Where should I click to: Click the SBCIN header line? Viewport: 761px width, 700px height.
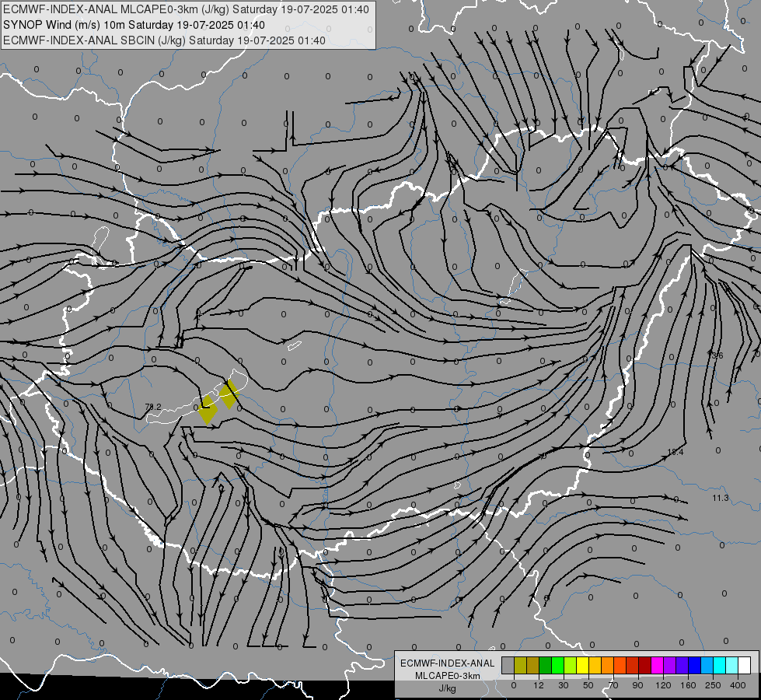pos(164,40)
